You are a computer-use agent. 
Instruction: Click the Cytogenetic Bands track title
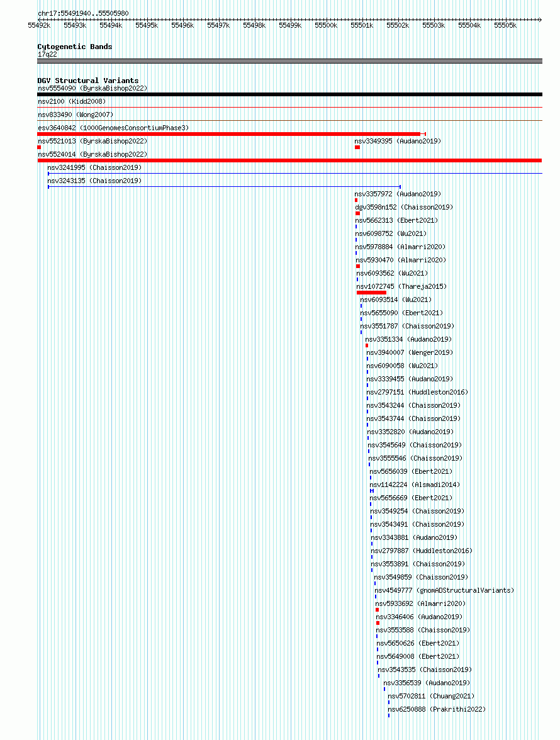click(x=74, y=47)
